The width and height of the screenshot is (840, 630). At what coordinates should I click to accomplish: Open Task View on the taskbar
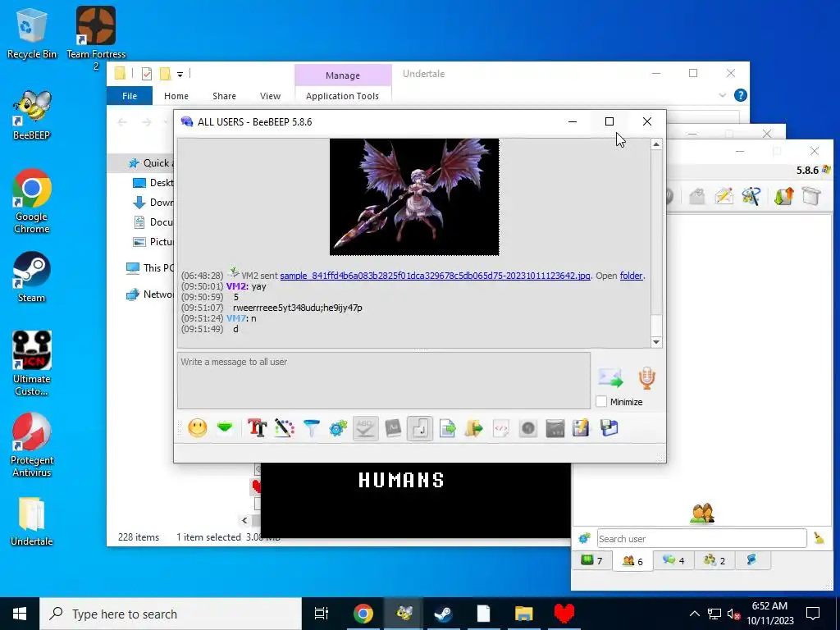[x=322, y=614]
